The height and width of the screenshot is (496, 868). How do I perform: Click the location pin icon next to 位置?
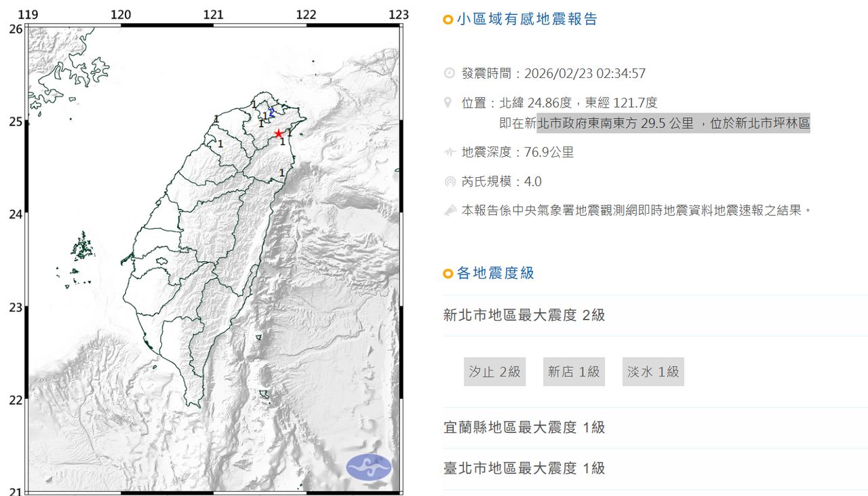[448, 102]
